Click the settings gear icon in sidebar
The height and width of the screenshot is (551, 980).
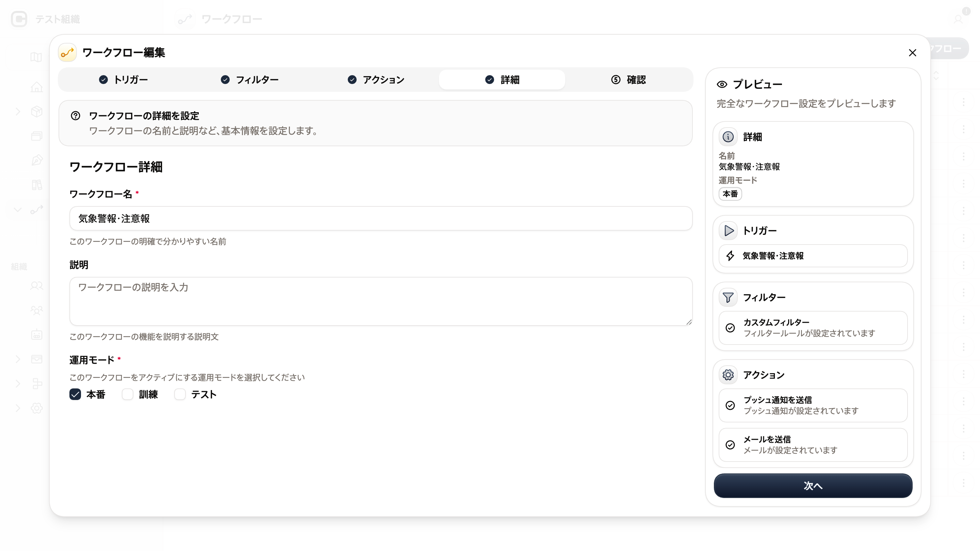(36, 408)
